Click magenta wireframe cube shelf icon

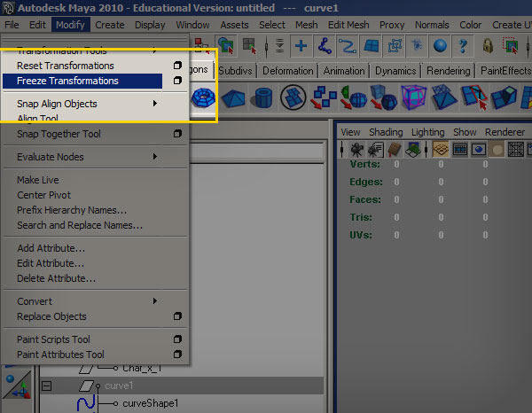(x=413, y=97)
